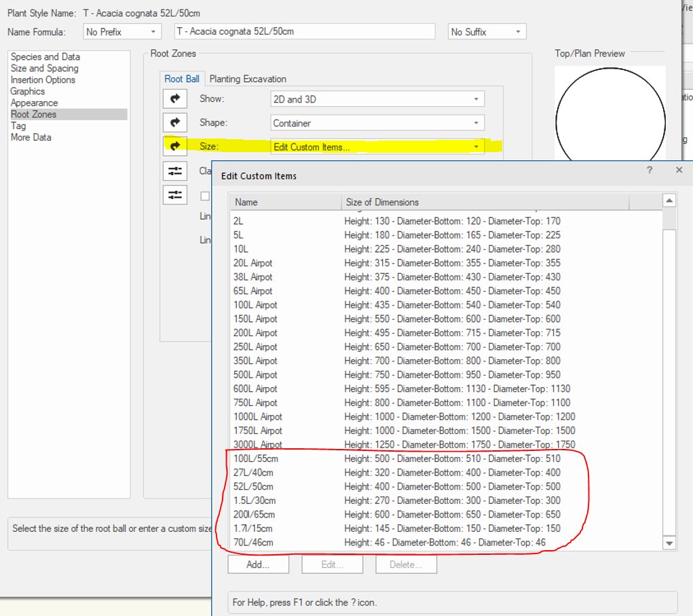693x616 pixels.
Task: Click the By Style arrow icon beside Shape
Action: 174,122
